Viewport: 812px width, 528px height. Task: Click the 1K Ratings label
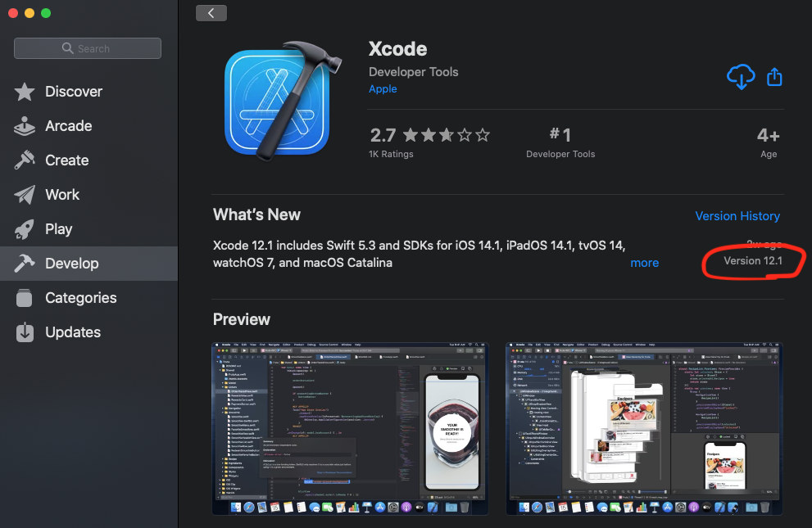391,154
